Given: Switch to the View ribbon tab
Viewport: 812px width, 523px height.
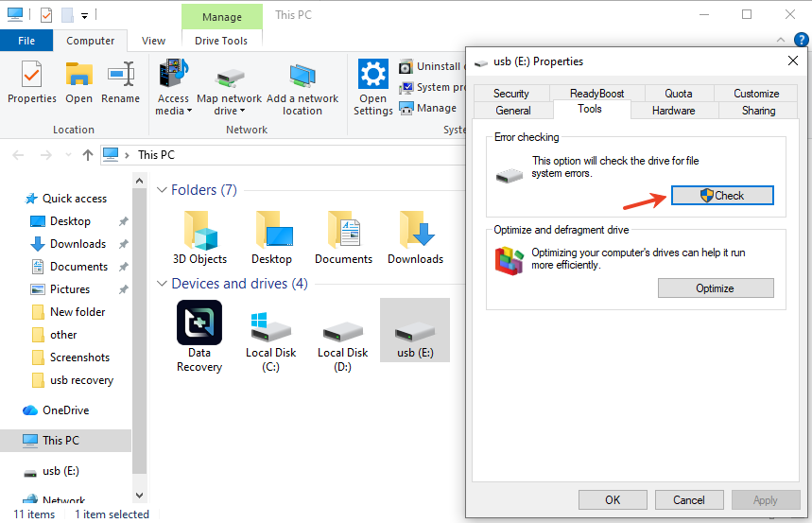Looking at the screenshot, I should point(153,41).
